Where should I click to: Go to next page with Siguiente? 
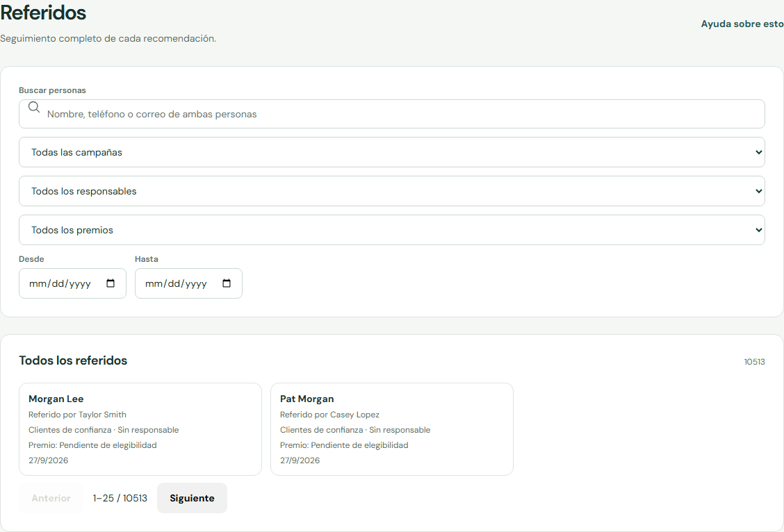pos(192,498)
